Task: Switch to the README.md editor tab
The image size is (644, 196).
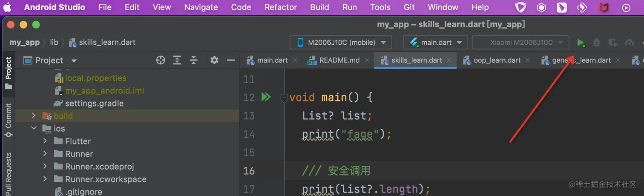Action: 339,60
